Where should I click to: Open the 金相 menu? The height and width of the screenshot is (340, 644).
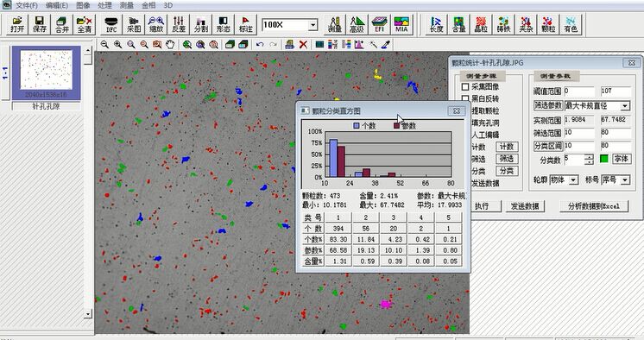148,5
